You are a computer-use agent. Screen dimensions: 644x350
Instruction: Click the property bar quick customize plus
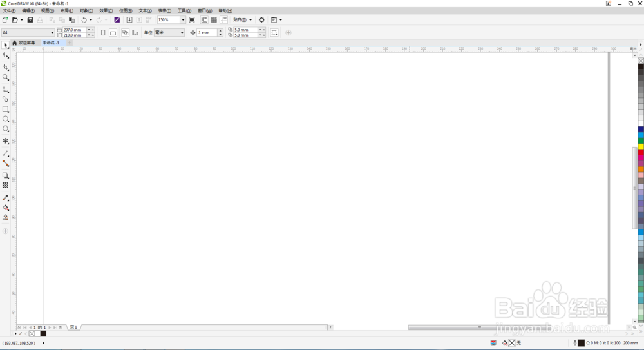click(289, 32)
